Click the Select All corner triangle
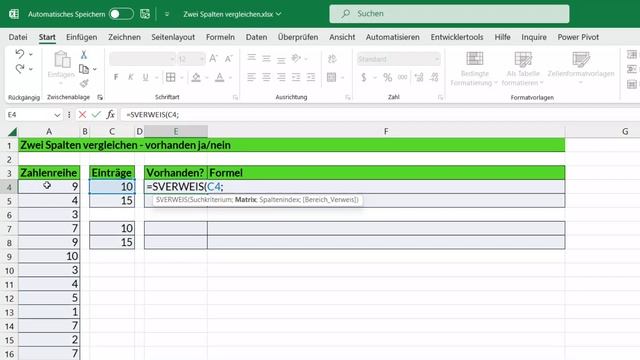640x360 pixels. click(x=12, y=131)
